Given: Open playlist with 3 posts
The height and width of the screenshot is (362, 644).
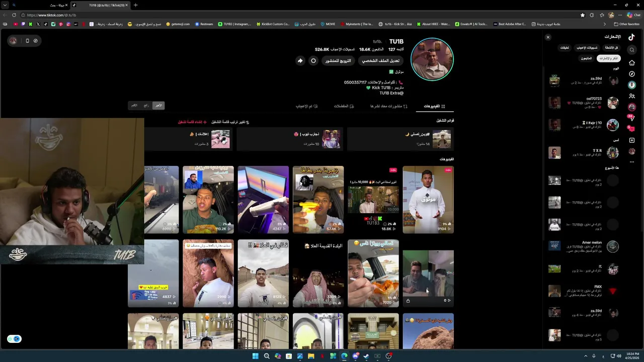Looking at the screenshot, I should [188, 139].
